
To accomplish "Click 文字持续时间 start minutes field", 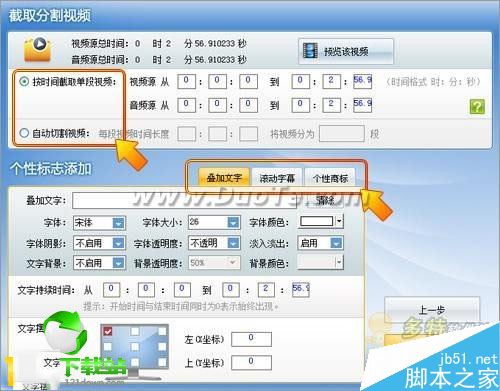I will pyautogui.click(x=146, y=289).
